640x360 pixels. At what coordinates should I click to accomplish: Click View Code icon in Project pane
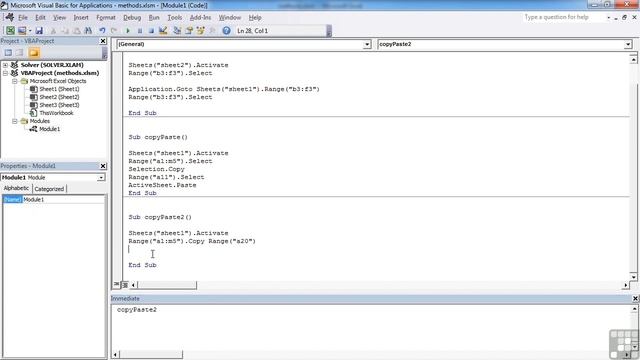[8, 53]
